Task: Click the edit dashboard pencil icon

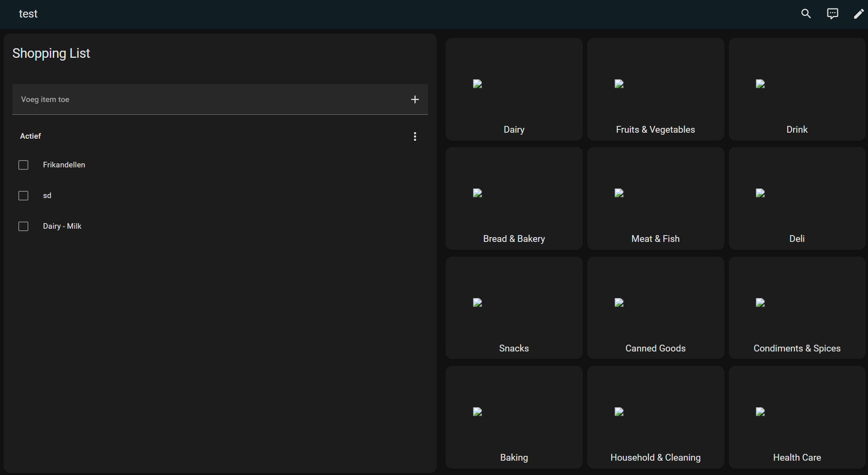Action: [858, 14]
